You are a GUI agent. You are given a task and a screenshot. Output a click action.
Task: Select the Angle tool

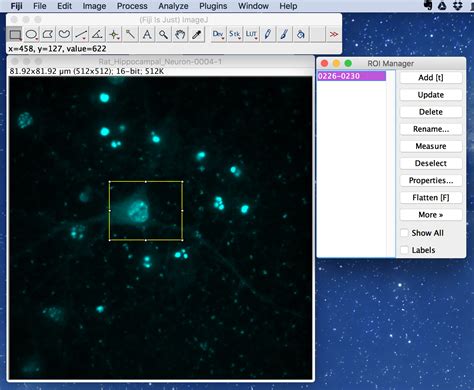pyautogui.click(x=97, y=34)
